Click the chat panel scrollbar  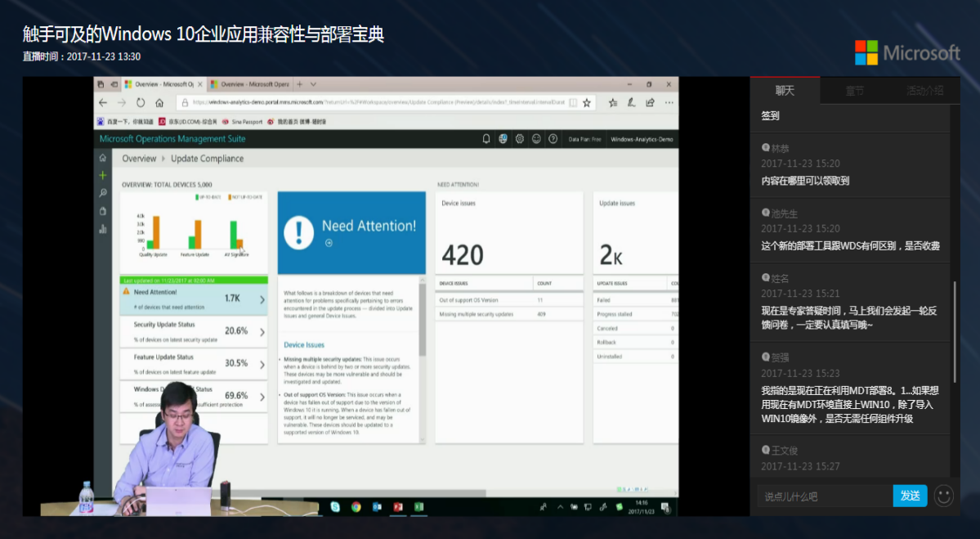pyautogui.click(x=955, y=331)
